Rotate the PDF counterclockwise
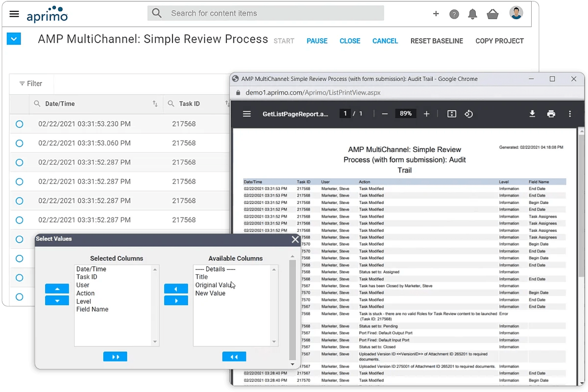 click(x=468, y=114)
